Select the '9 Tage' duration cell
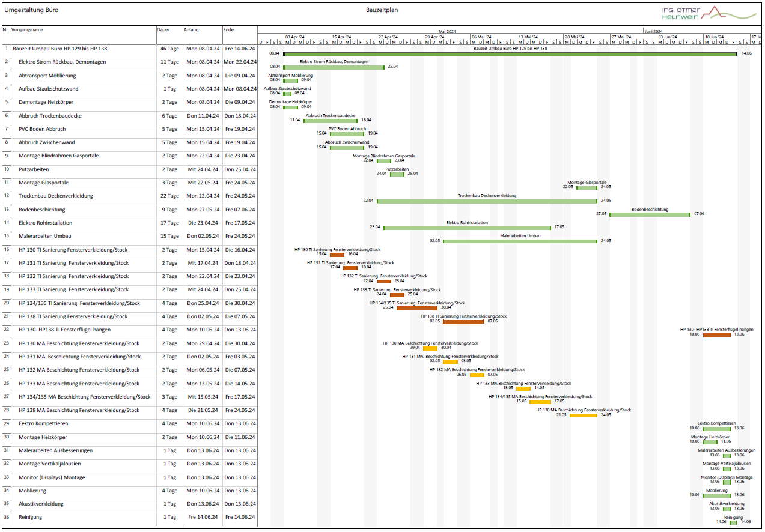 [x=171, y=210]
